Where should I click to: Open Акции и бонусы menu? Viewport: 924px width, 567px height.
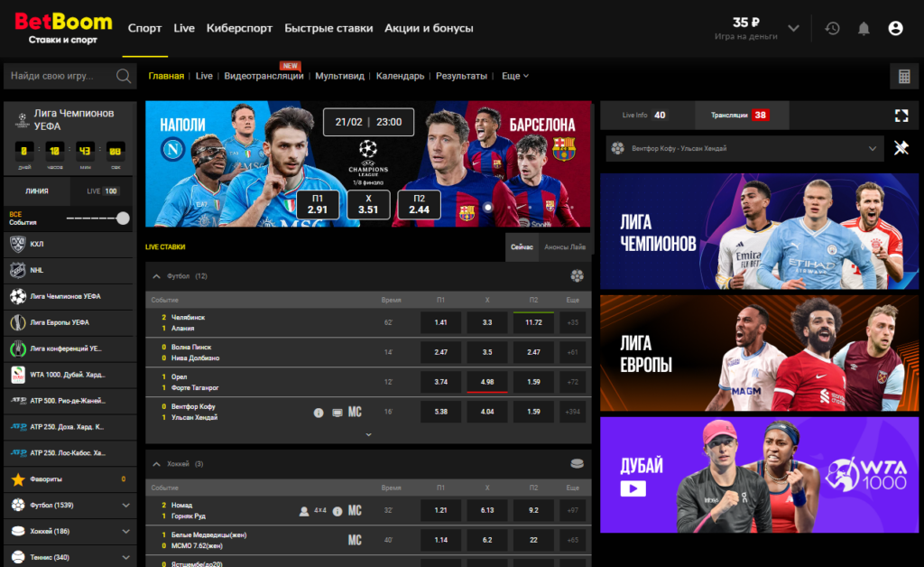coord(429,28)
